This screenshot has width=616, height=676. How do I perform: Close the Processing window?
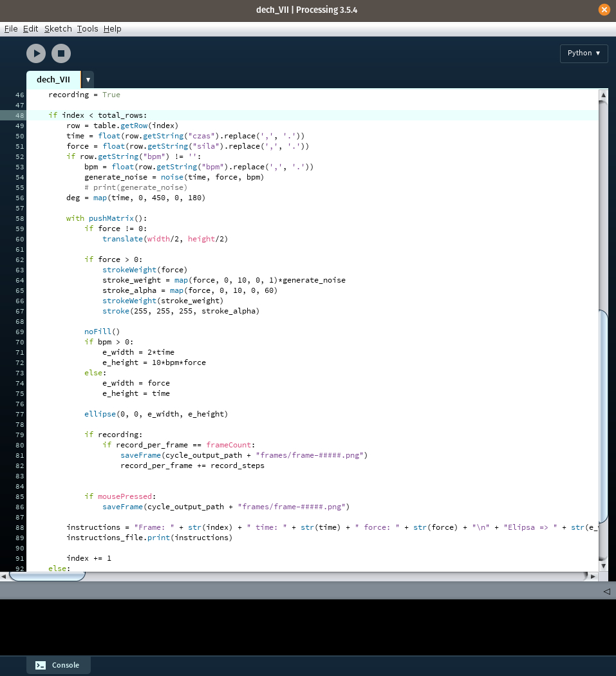[604, 10]
